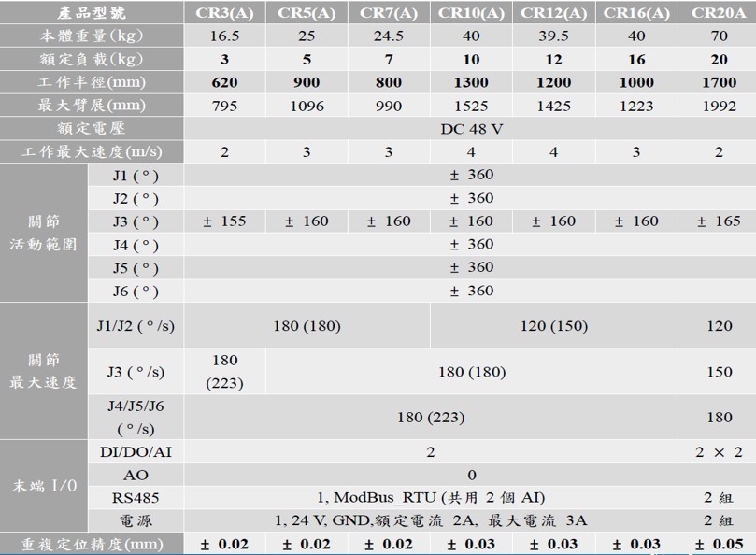
Task: Click the max reach value 1096
Action: coord(307,106)
